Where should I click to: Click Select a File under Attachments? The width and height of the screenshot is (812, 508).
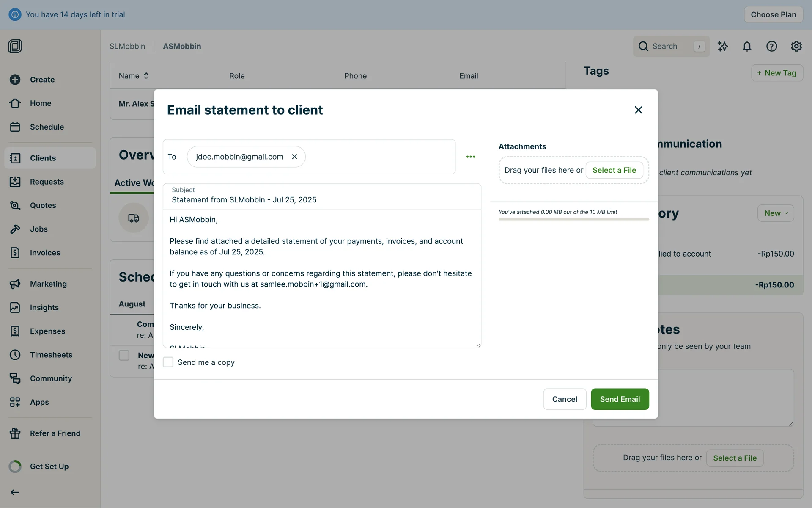pyautogui.click(x=614, y=170)
